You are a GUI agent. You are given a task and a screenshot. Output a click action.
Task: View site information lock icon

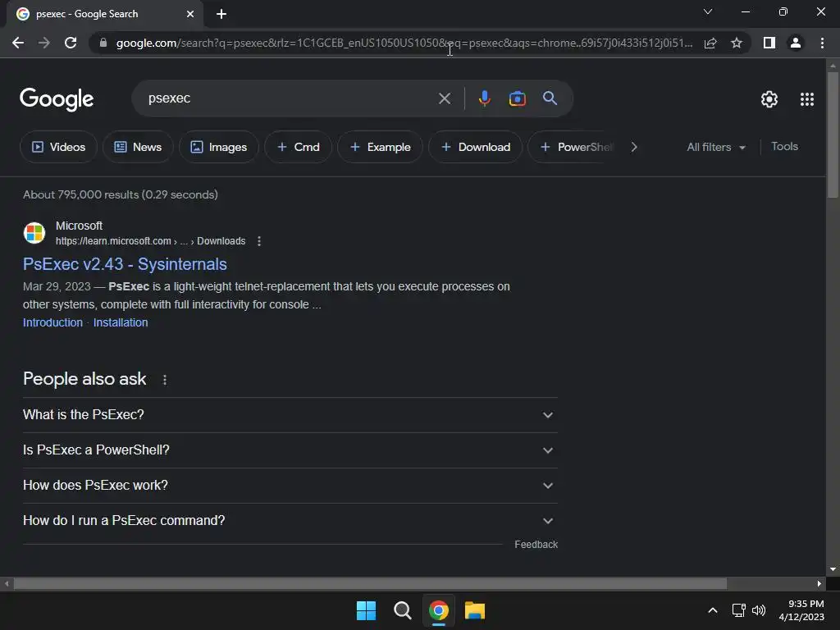(x=103, y=43)
